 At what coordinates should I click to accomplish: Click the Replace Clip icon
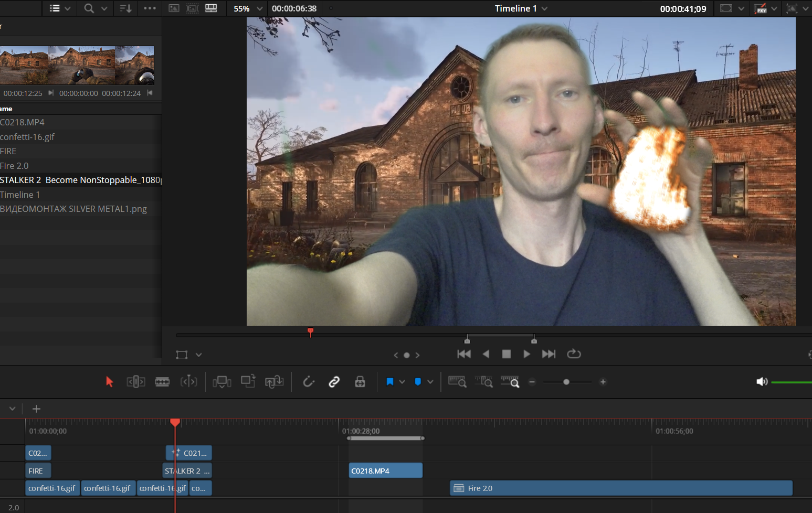[274, 382]
